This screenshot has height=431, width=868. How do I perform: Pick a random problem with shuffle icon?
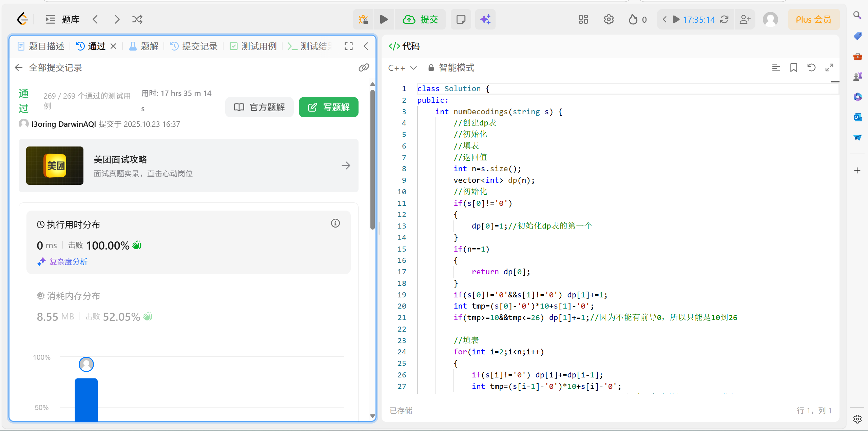(137, 20)
